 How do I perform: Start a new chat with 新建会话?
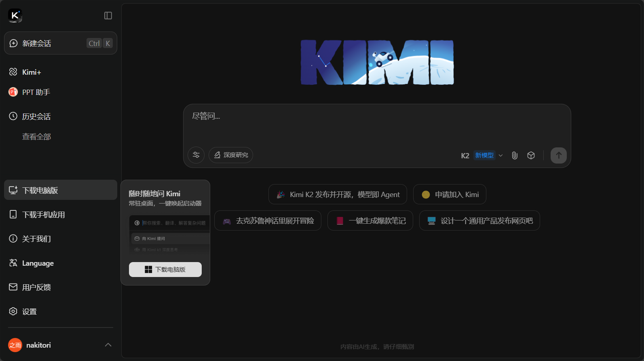(x=61, y=43)
